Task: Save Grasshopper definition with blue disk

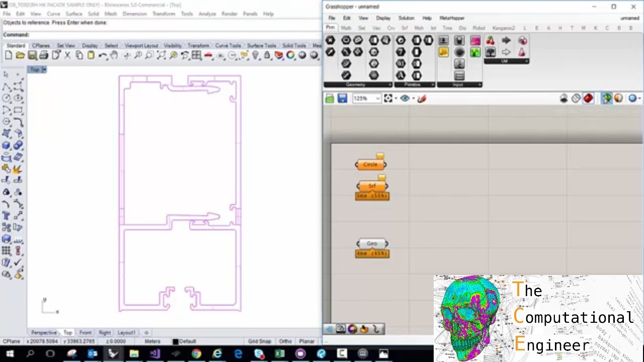Action: click(342, 99)
